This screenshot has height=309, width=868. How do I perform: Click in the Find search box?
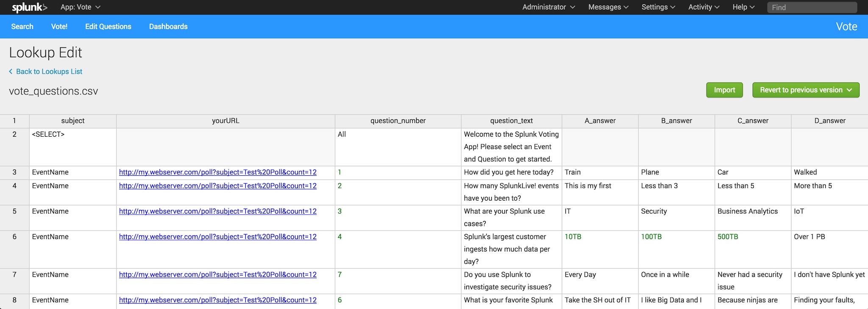click(812, 7)
